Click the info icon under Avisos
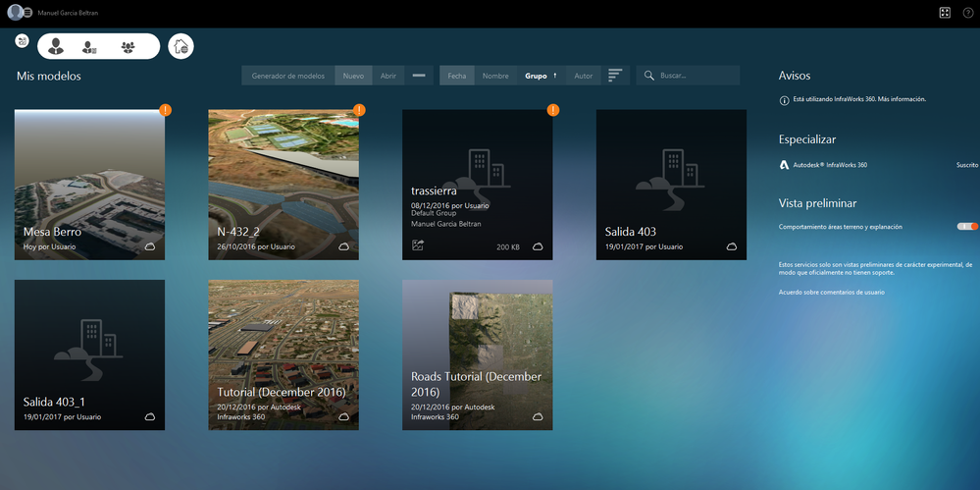980x490 pixels. [x=785, y=100]
